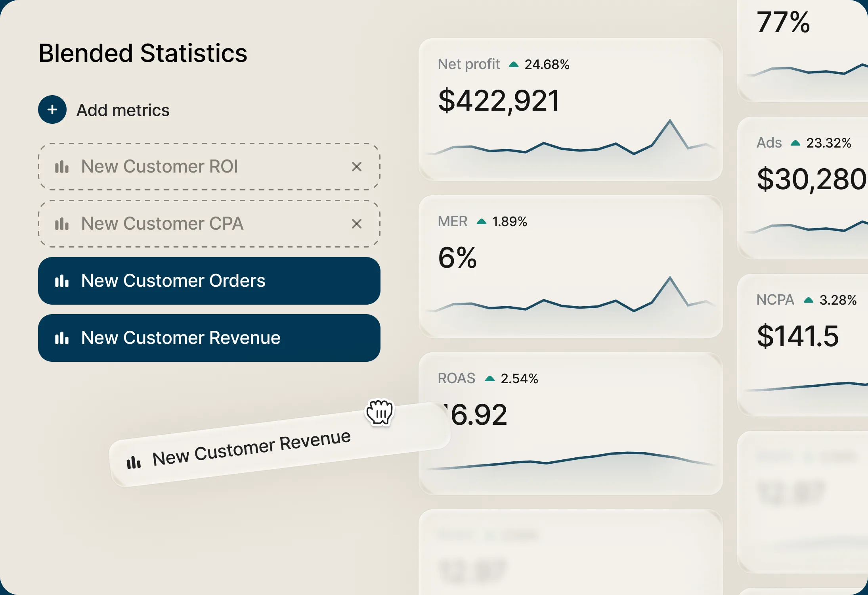This screenshot has height=595, width=868.
Task: Click the $141.5 NCPA value
Action: tap(798, 336)
